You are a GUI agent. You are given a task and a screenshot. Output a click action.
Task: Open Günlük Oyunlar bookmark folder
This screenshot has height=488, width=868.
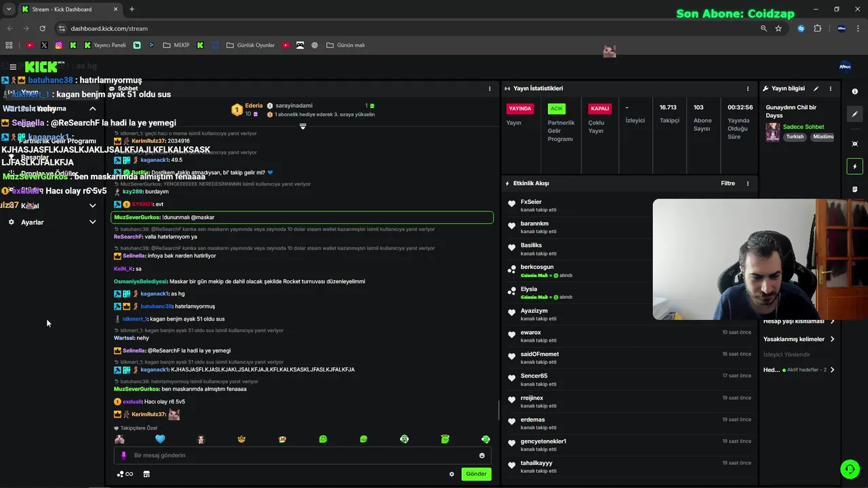coord(250,45)
